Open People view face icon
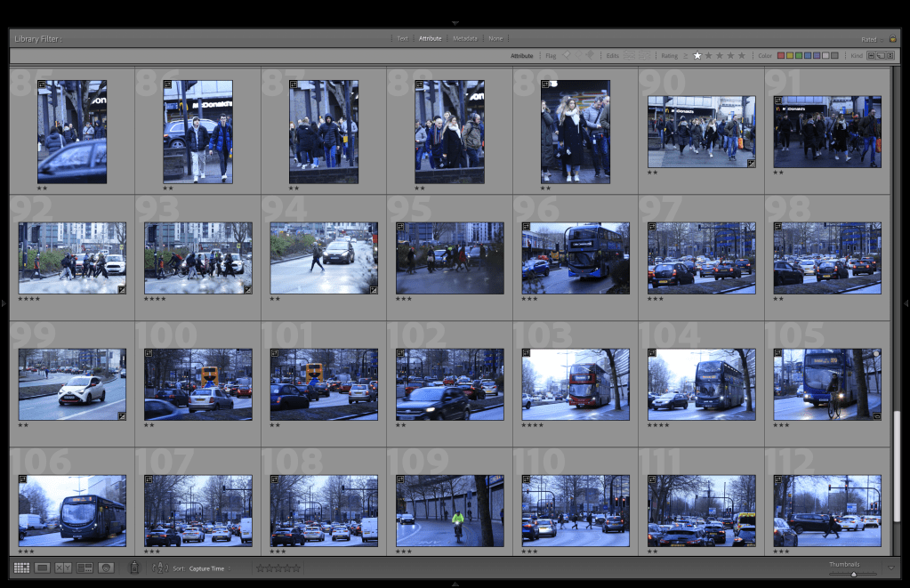Viewport: 910px width, 588px height. (x=106, y=568)
